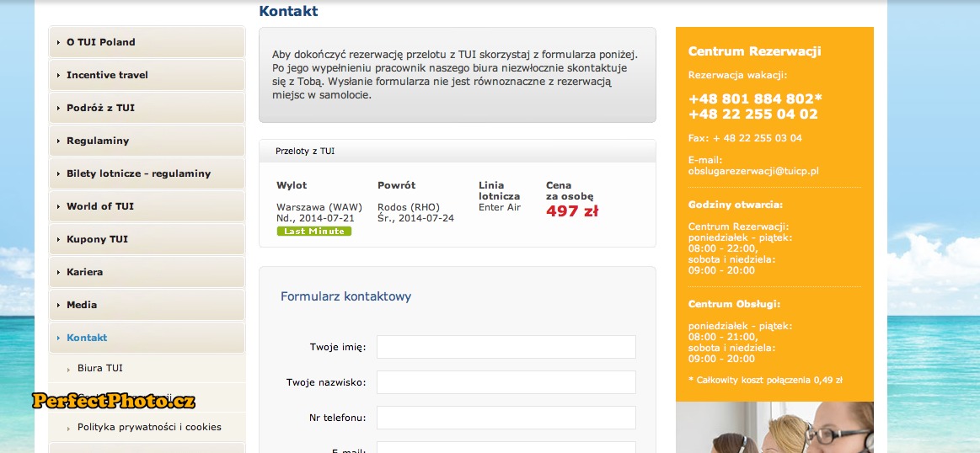This screenshot has width=980, height=453.
Task: Click the Enter Air airline name
Action: 500,207
